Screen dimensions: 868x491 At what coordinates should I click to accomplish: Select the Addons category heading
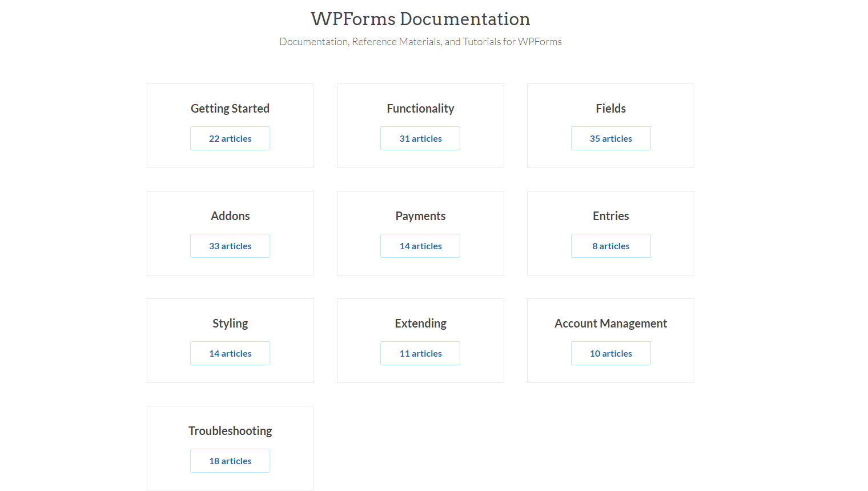(230, 216)
